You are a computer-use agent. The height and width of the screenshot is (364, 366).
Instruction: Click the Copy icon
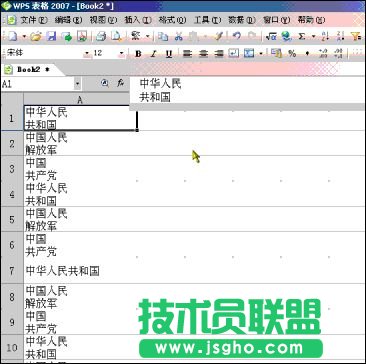coord(163,36)
